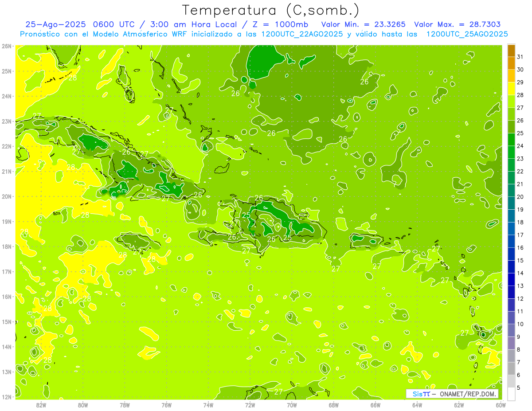Click the 62W longitude axis label
The image size is (532, 411).
459,405
